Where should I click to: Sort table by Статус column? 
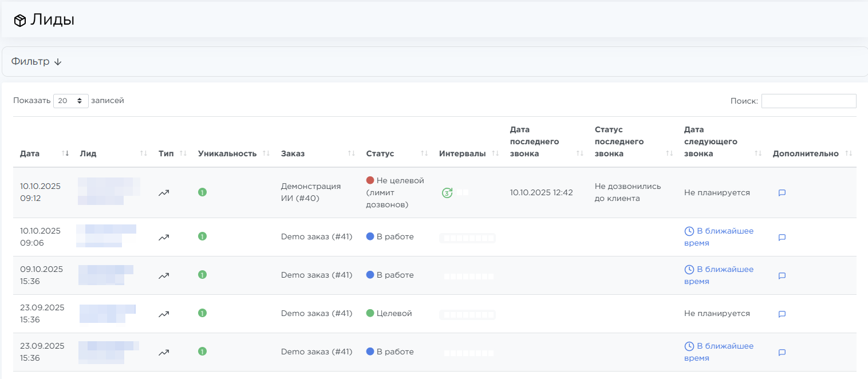pyautogui.click(x=380, y=153)
